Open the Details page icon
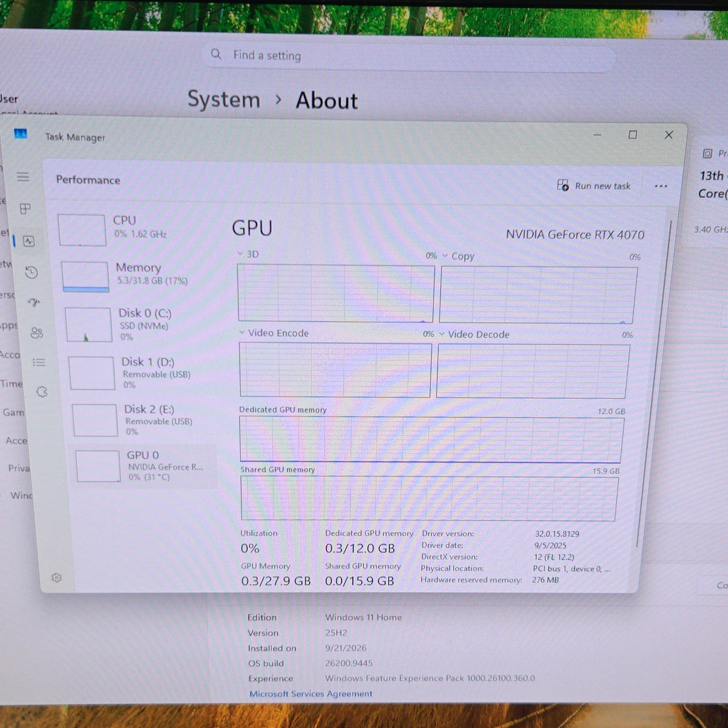 (x=39, y=362)
